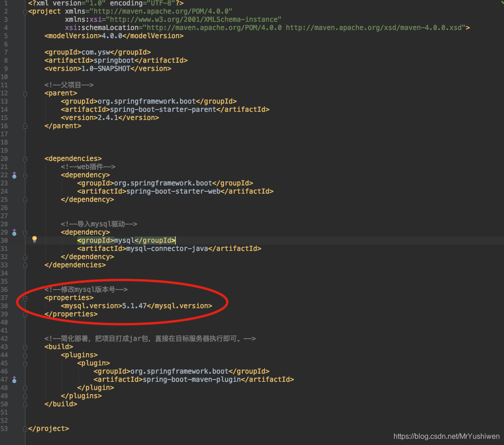Image resolution: width=504 pixels, height=445 pixels.
Task: Click mysql.version 5.1.47 value
Action: pyautogui.click(x=135, y=306)
